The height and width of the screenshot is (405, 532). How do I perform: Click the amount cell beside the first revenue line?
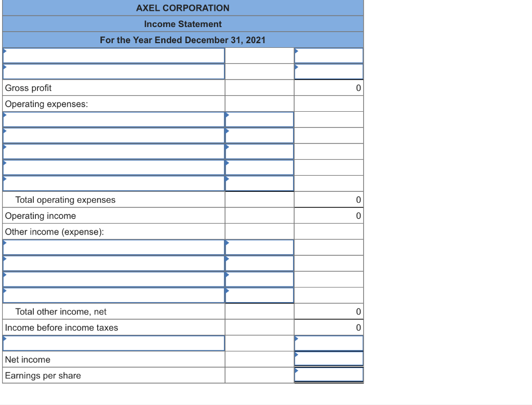tap(328, 55)
